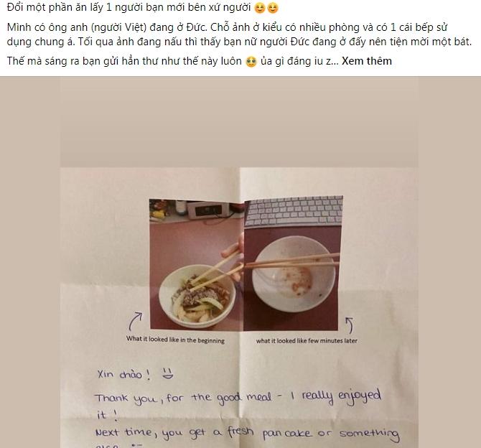Click the handwritten line starting "Next time, you get"
This screenshot has height=448, width=481.
pyautogui.click(x=247, y=433)
